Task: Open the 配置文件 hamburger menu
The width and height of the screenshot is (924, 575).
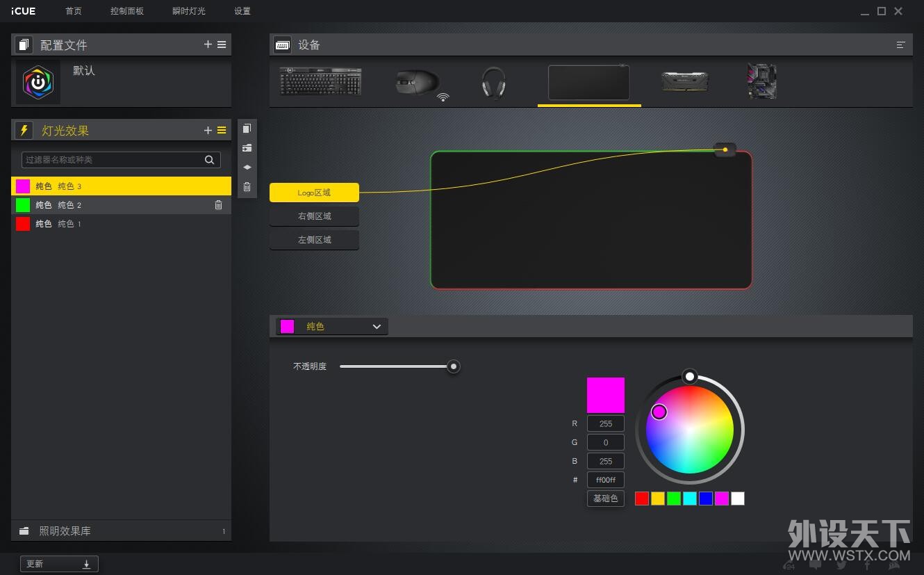Action: tap(222, 44)
